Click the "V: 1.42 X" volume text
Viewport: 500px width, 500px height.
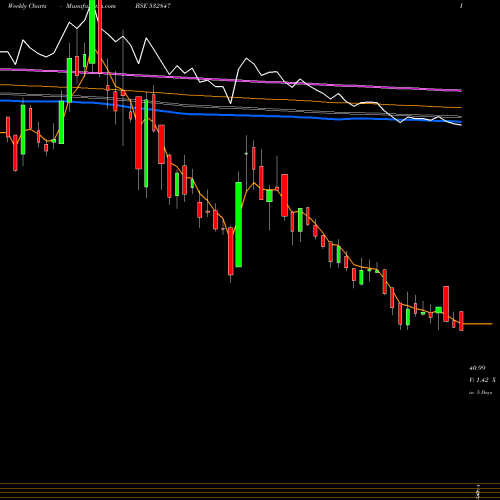click(x=482, y=380)
